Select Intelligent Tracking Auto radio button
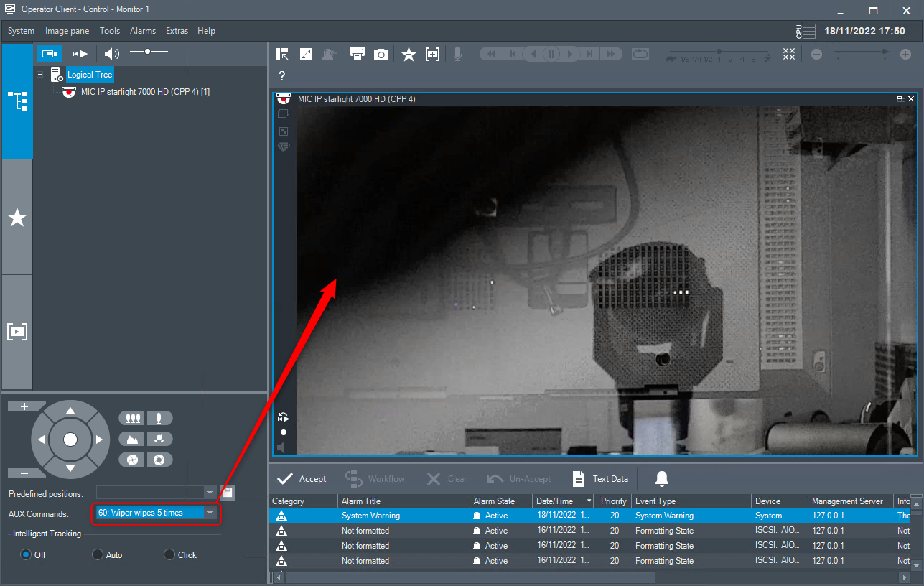 (x=98, y=554)
